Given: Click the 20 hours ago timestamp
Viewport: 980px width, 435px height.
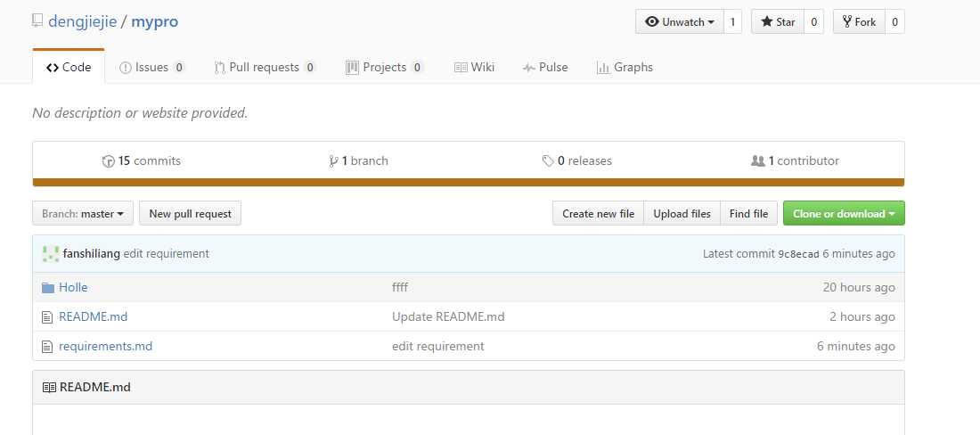Looking at the screenshot, I should 859,288.
